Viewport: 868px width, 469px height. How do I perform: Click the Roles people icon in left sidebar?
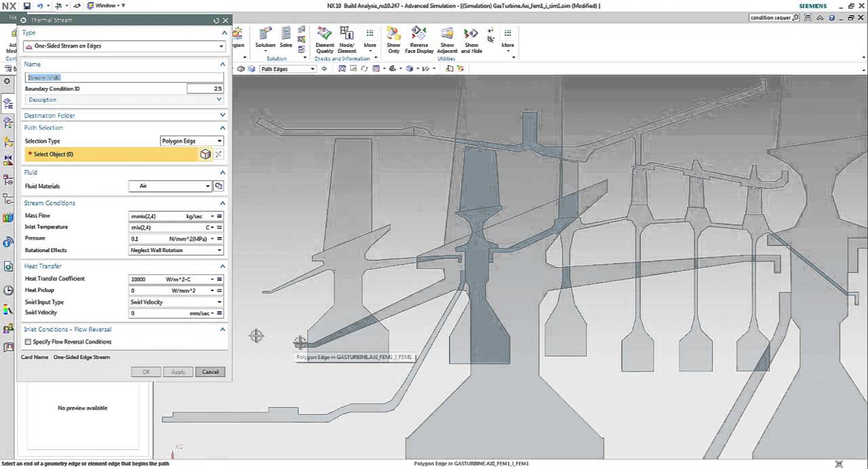8,329
